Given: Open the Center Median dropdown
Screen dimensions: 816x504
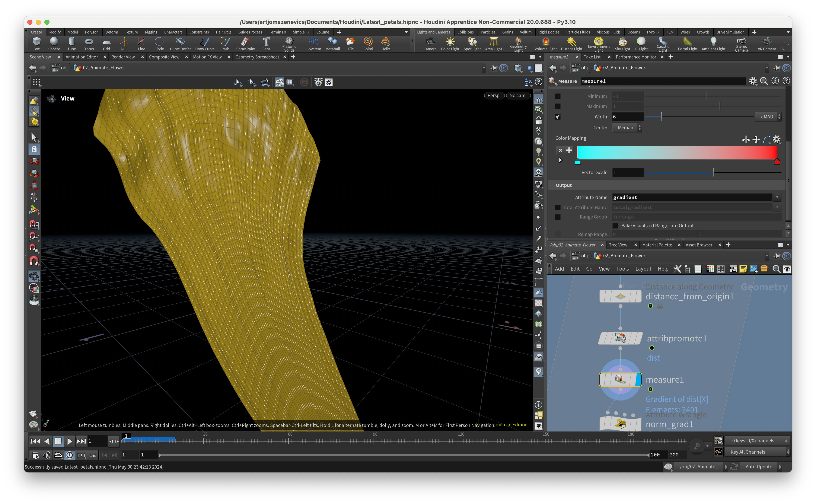Looking at the screenshot, I should (627, 128).
